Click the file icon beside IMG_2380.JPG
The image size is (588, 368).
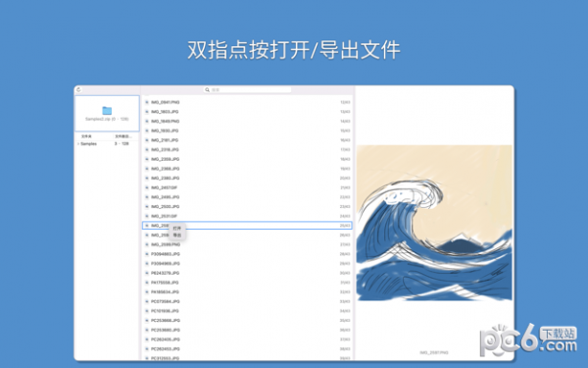[x=147, y=178]
